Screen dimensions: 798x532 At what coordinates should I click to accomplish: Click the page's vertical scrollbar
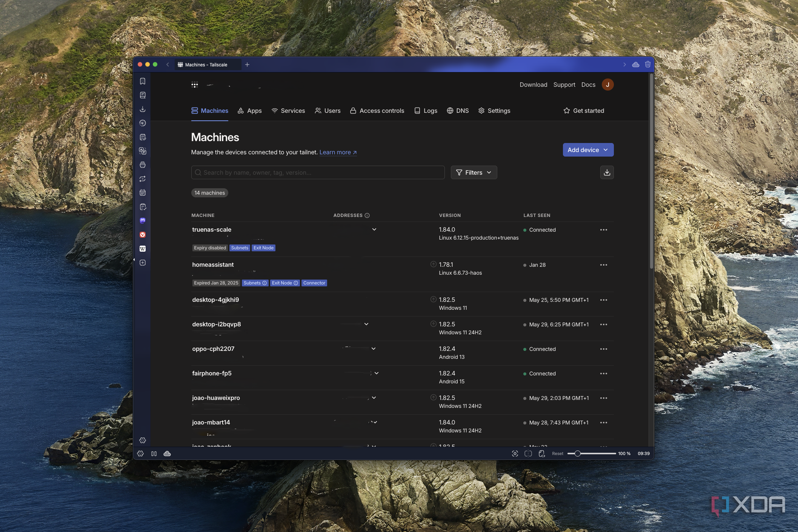[x=651, y=171]
